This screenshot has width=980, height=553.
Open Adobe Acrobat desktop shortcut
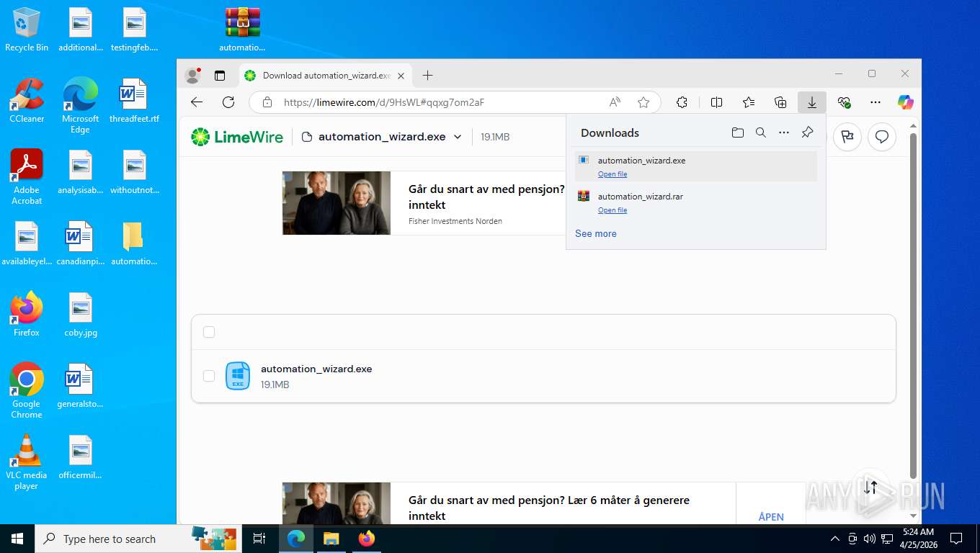pyautogui.click(x=27, y=176)
